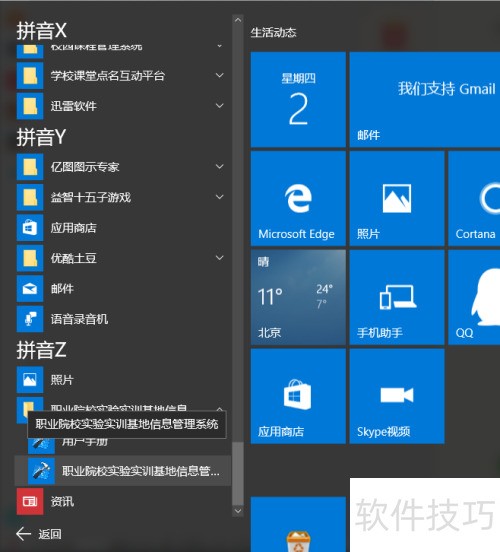The height and width of the screenshot is (552, 500).
Task: Click the 邮件 envelope icon in app list
Action: [x=30, y=288]
